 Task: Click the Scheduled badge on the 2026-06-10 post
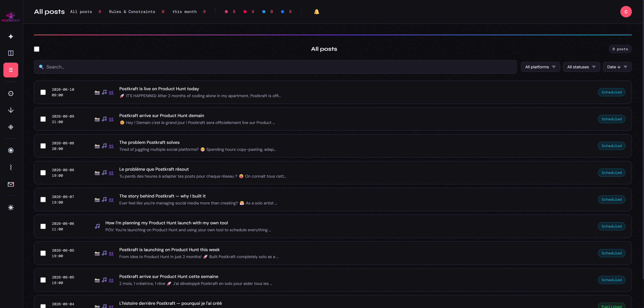[x=612, y=92]
